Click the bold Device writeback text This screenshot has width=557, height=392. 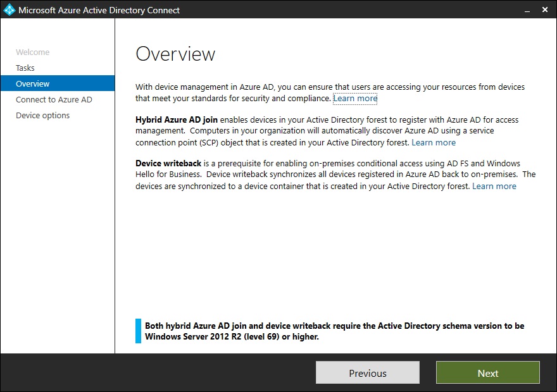[168, 164]
